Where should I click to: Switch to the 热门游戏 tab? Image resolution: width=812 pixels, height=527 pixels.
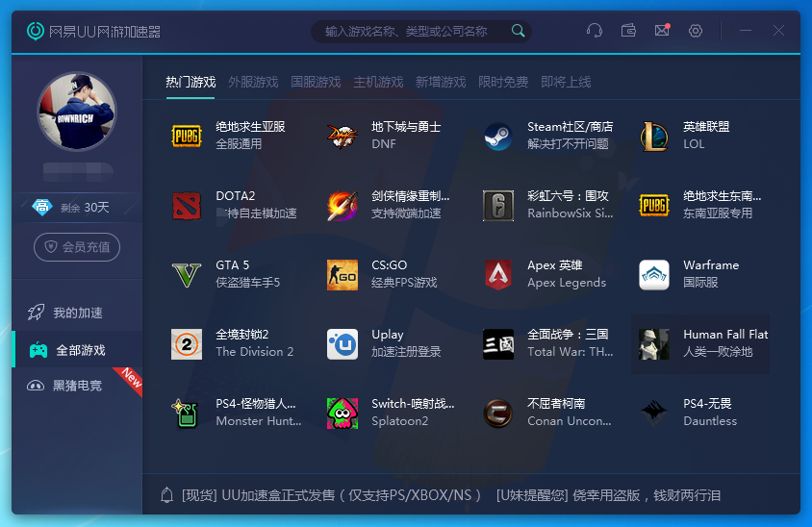190,82
